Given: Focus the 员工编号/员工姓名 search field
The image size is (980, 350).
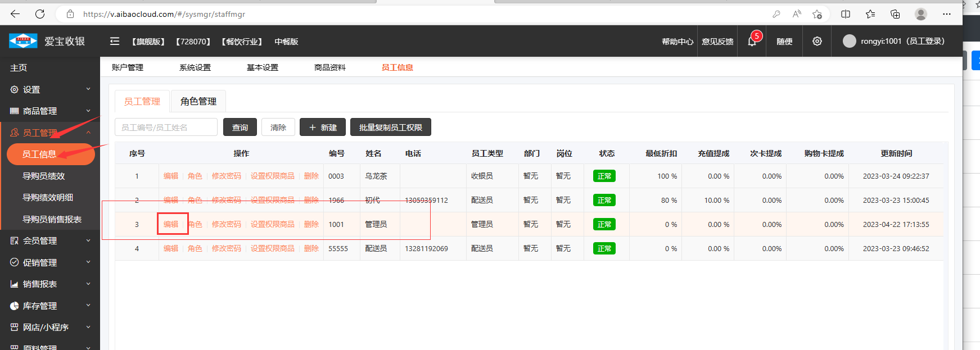Looking at the screenshot, I should coord(166,128).
